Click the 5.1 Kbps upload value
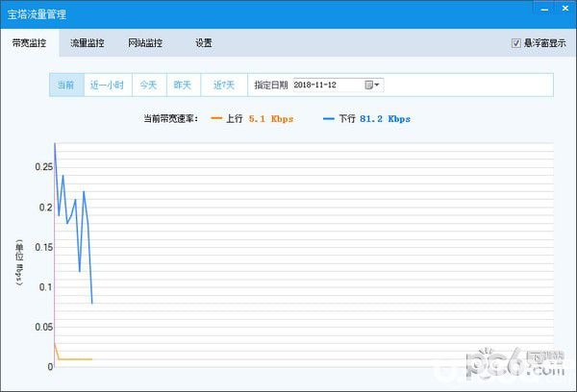The image size is (577, 392). point(271,119)
